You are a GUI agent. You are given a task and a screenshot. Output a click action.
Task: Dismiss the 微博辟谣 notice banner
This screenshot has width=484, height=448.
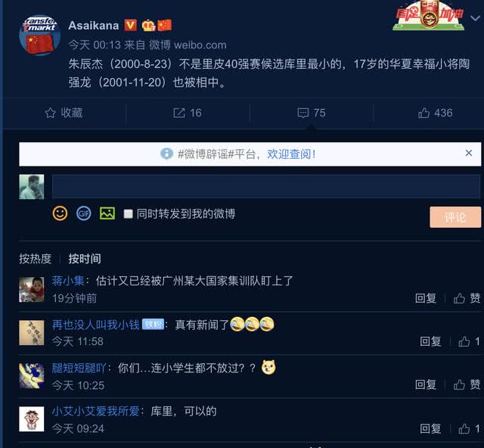click(469, 153)
